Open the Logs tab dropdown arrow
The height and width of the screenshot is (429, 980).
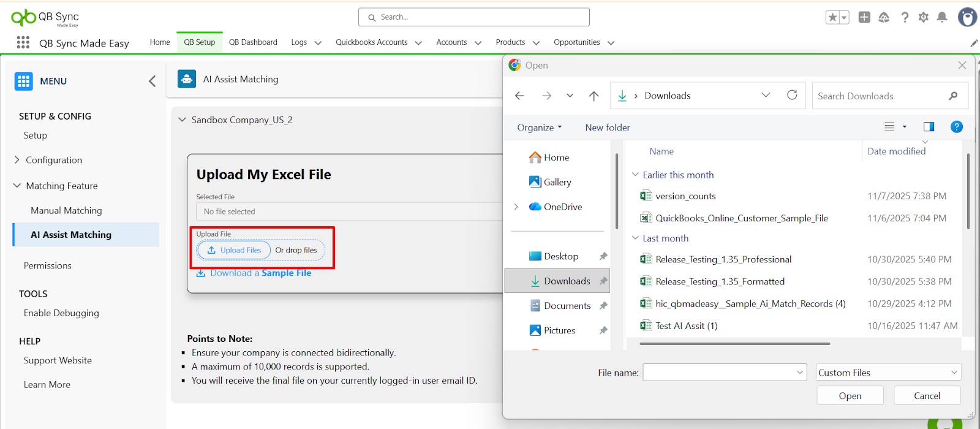(318, 43)
